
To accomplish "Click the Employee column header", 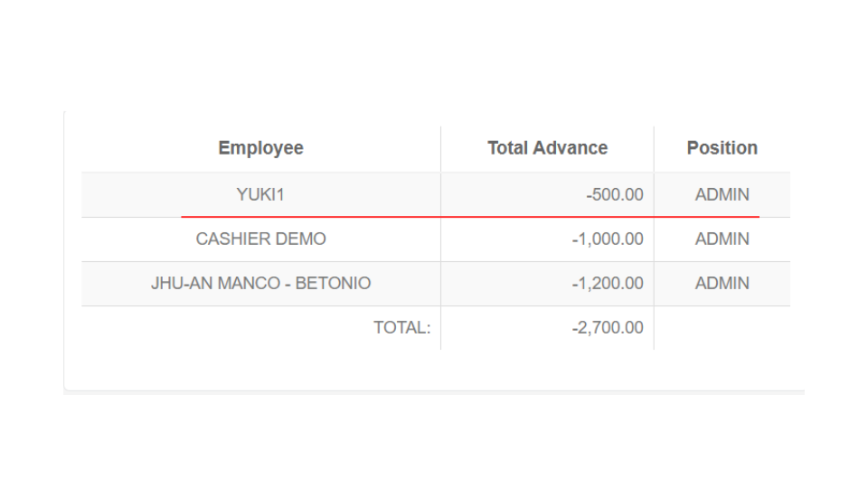I will click(260, 148).
